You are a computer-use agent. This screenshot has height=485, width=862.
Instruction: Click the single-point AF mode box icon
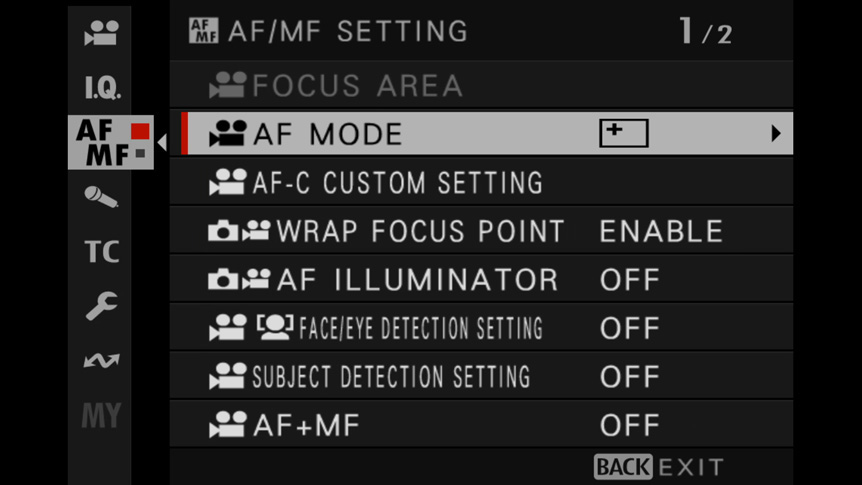tap(623, 133)
